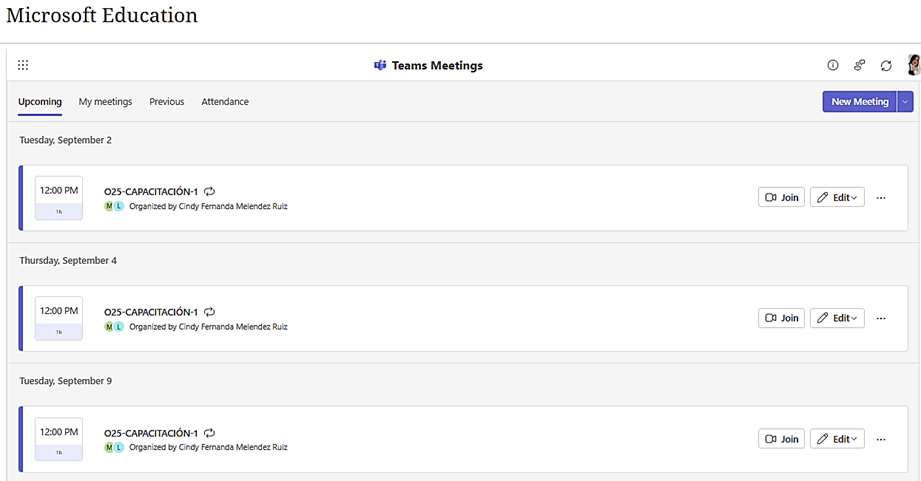Open more options for September 2 meeting
Viewport: 921px width, 481px height.
[881, 198]
